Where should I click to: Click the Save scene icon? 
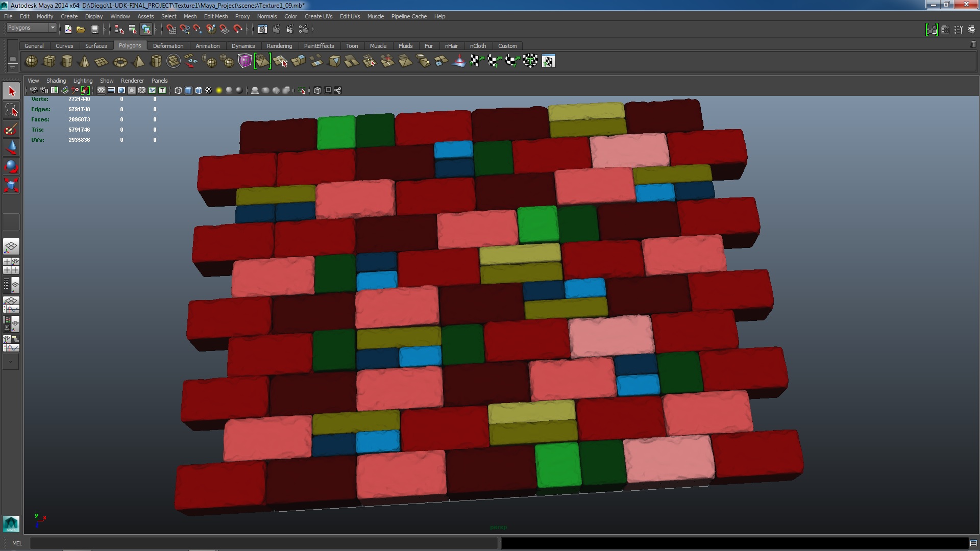click(94, 29)
